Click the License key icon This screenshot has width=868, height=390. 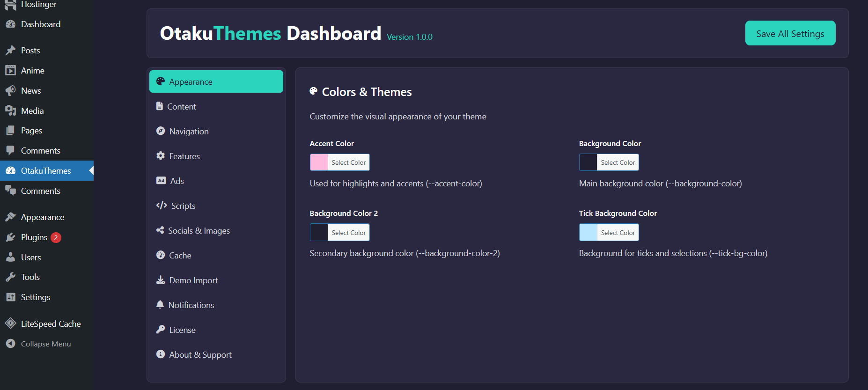161,330
